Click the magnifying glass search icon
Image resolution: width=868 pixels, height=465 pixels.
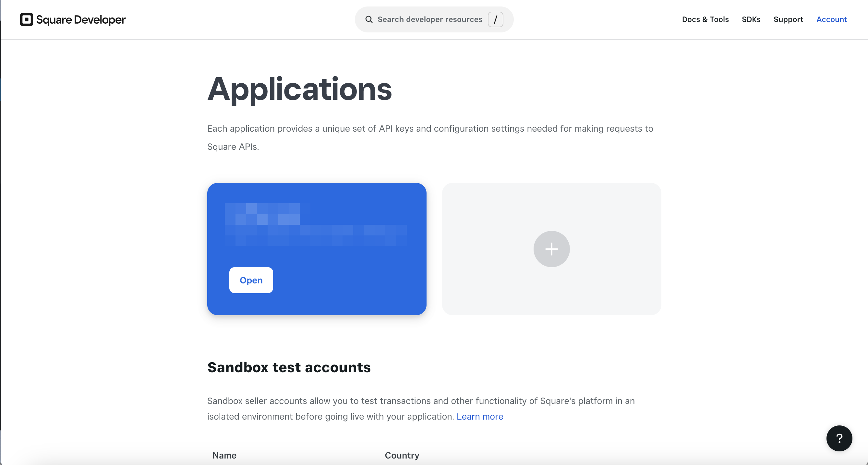[369, 19]
